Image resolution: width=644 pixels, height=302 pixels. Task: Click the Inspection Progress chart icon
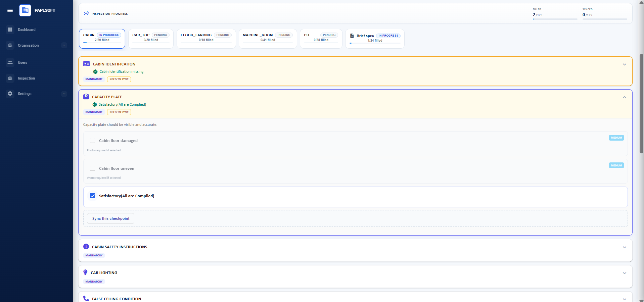[x=86, y=13]
